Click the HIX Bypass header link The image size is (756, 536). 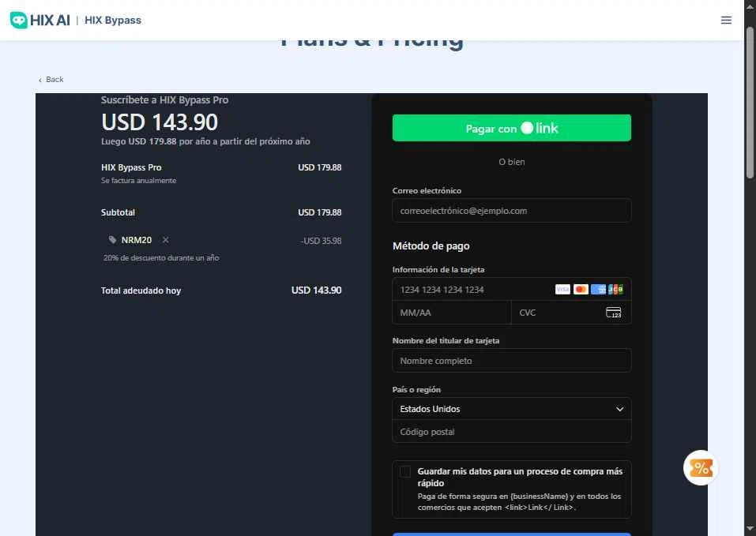113,21
